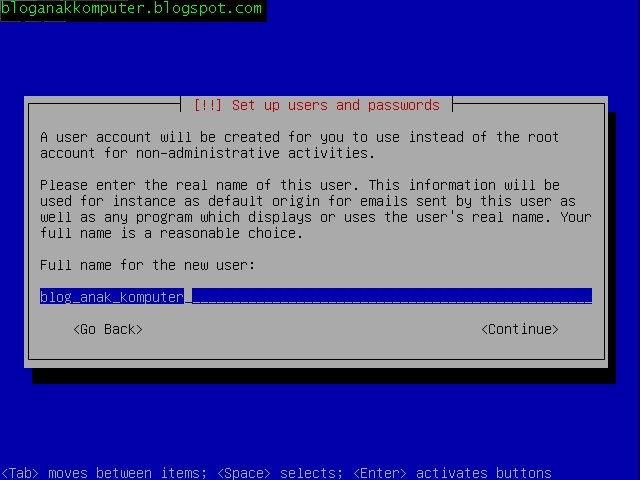Click the Continue button

point(520,329)
